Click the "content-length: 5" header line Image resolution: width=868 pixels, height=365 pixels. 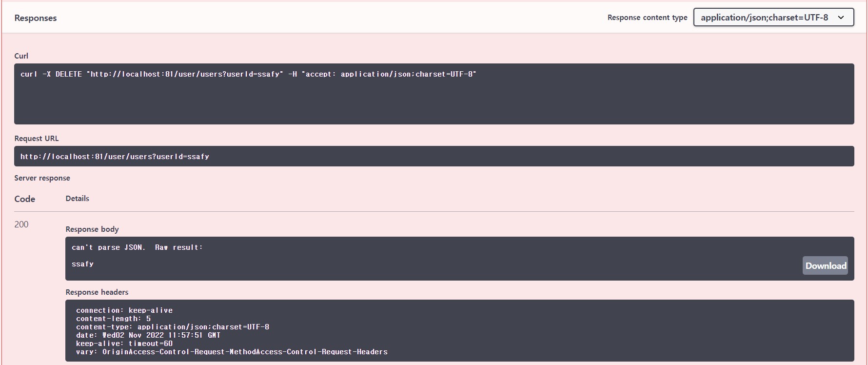coord(114,319)
